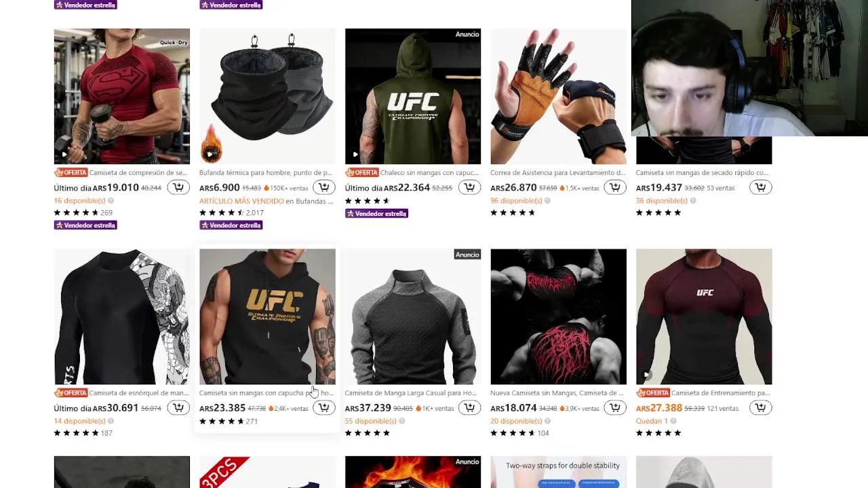Click 'ARTÍCULO MÁS VENDIDO en Bufandas' link
Image resolution: width=868 pixels, height=488 pixels.
[x=267, y=201]
